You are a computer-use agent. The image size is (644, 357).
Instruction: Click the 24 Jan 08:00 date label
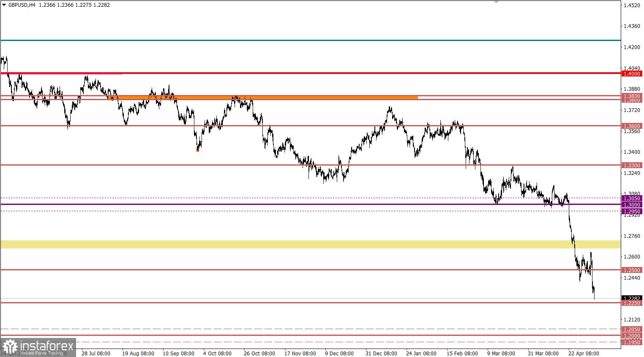[x=421, y=353]
